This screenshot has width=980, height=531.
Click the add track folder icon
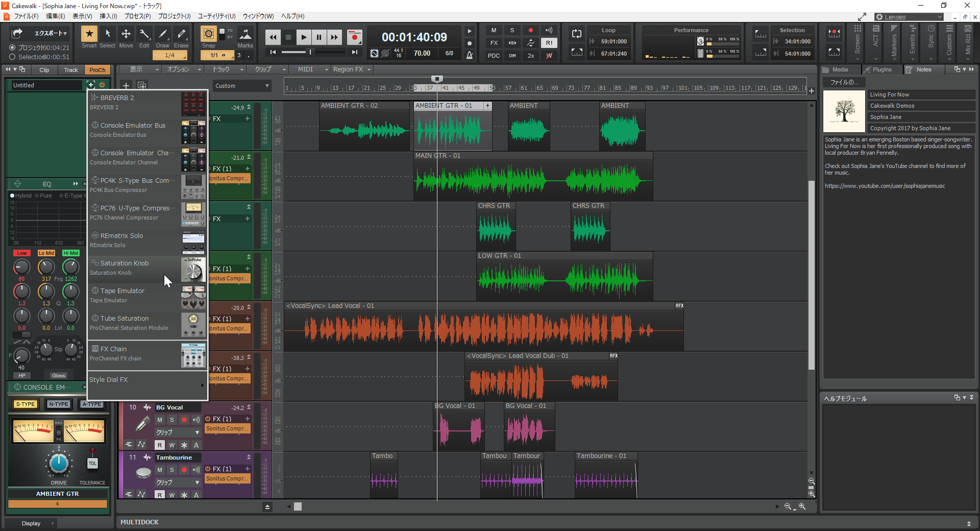point(142,86)
